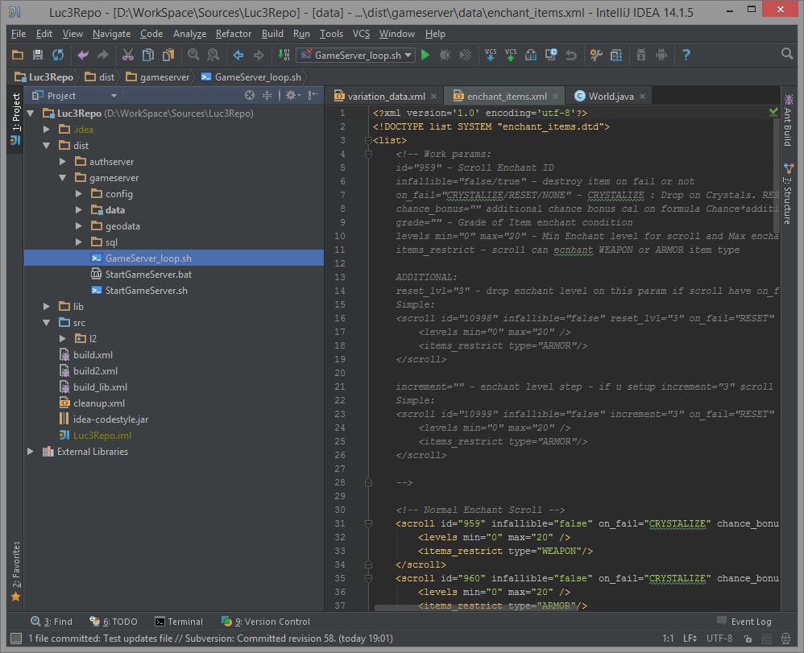The image size is (812, 653).
Task: Expand the authserver folder
Action: point(63,162)
